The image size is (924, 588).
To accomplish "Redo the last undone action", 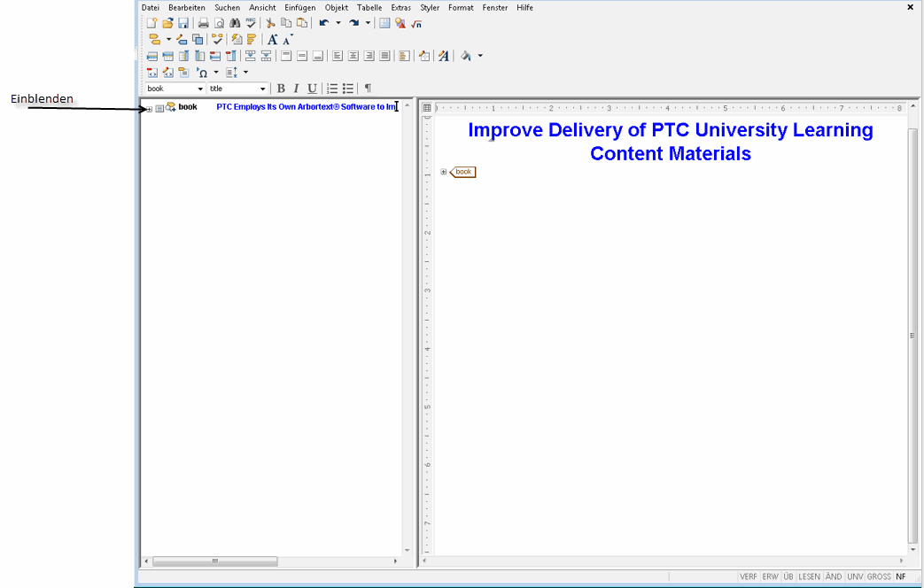I will click(353, 24).
